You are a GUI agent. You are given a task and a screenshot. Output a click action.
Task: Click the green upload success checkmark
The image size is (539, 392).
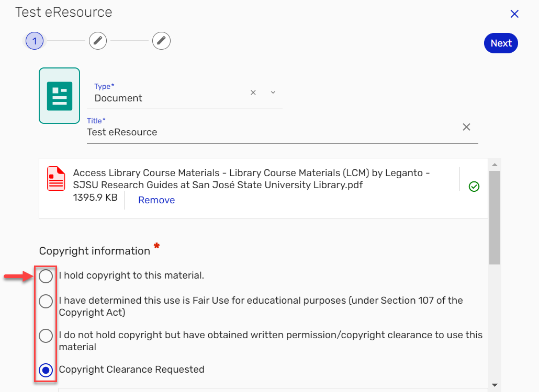474,187
